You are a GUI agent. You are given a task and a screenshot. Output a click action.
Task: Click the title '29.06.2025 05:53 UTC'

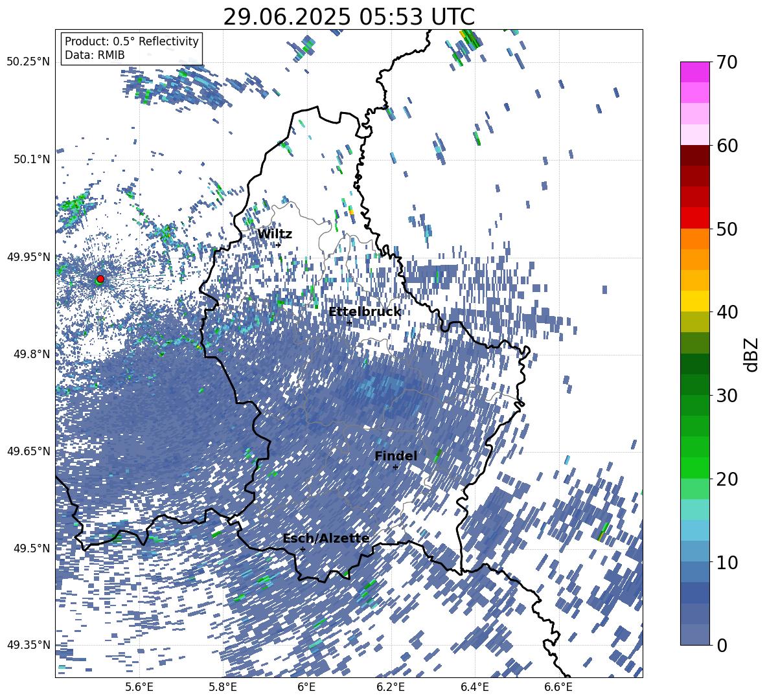tap(349, 17)
